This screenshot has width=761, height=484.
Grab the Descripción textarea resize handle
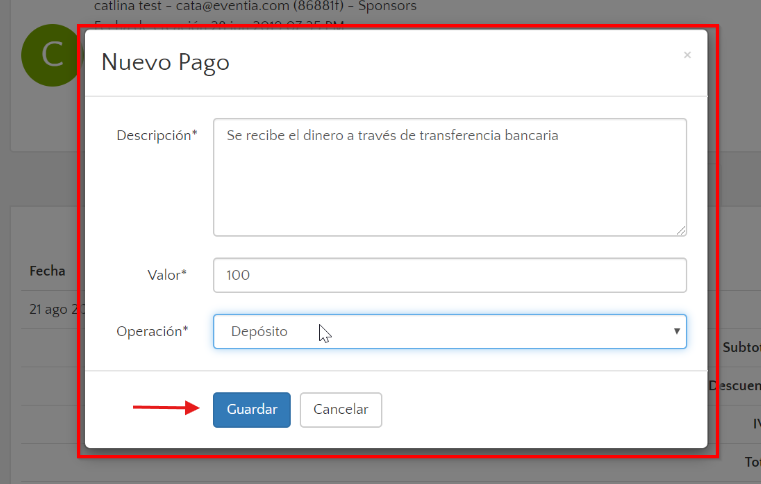click(681, 230)
